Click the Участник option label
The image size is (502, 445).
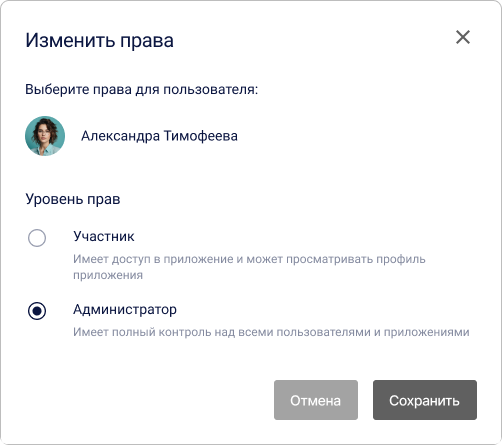[104, 236]
